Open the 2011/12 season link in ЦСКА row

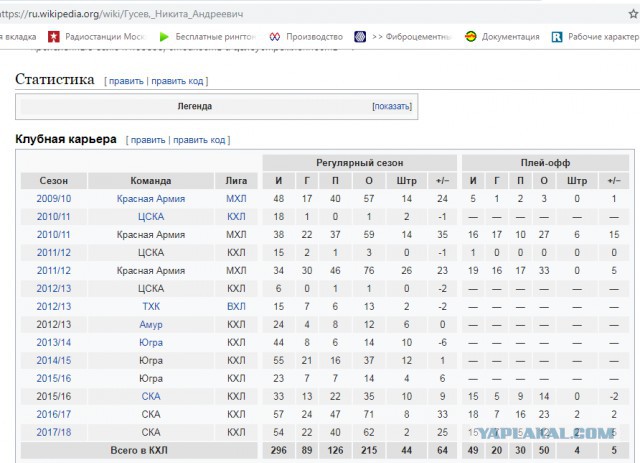[x=54, y=253]
